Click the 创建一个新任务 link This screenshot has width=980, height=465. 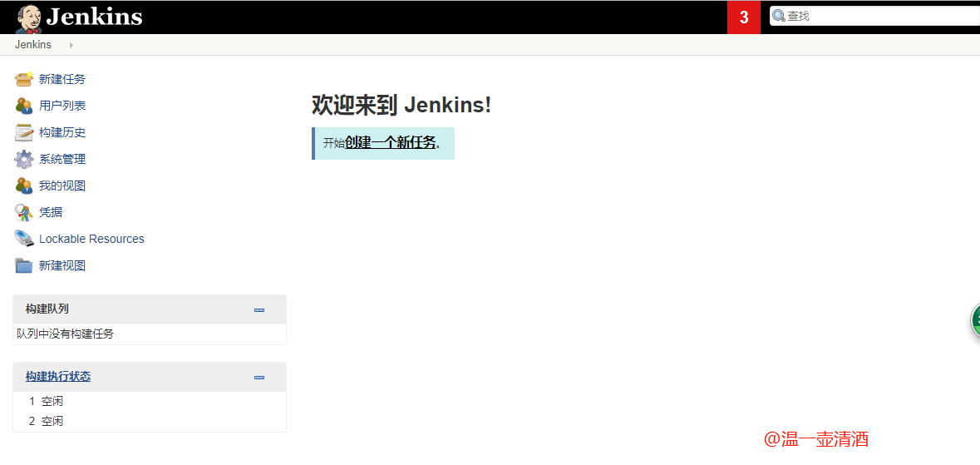(x=390, y=143)
